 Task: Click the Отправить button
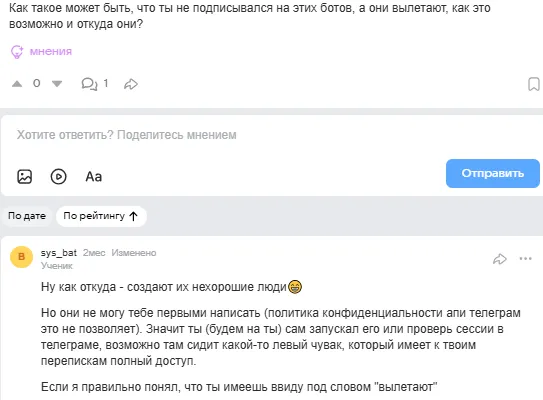492,174
